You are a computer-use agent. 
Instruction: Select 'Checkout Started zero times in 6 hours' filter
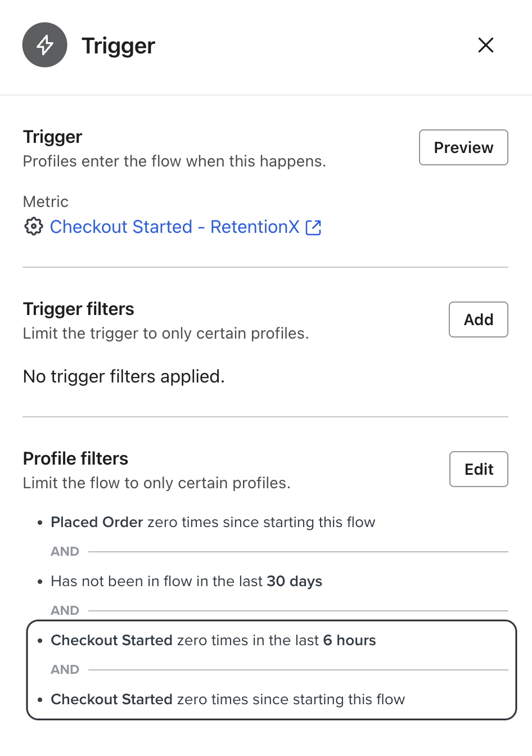[x=213, y=640]
